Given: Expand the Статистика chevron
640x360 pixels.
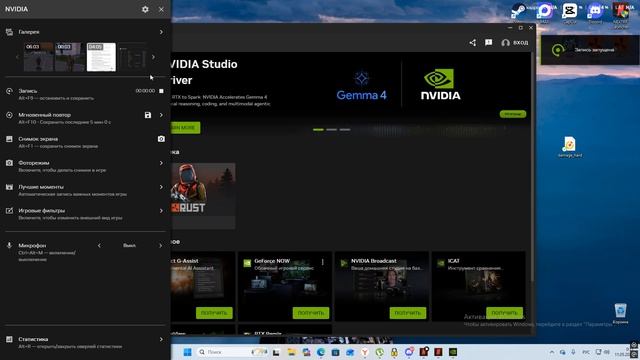Looking at the screenshot, I should click(161, 339).
